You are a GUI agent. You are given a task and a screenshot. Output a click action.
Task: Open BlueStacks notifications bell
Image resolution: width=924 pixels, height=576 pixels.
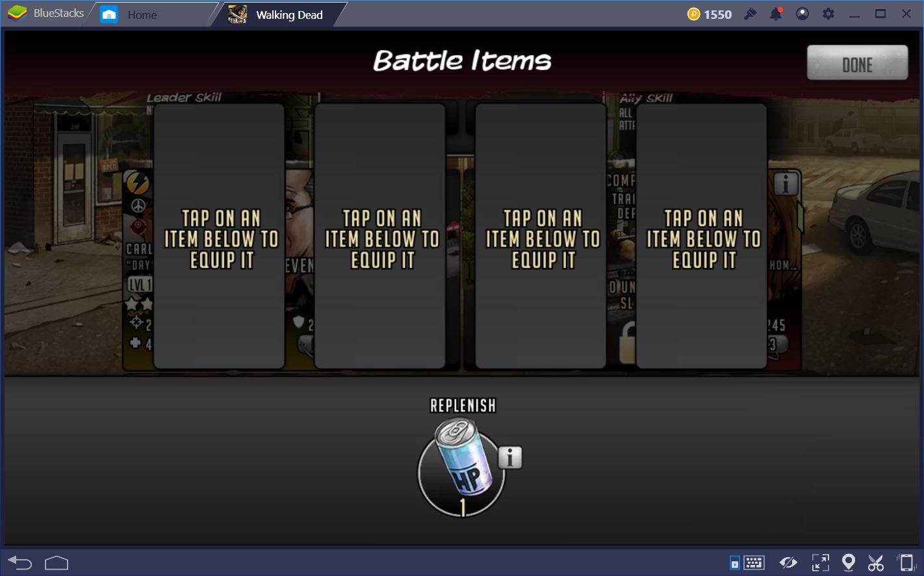776,14
